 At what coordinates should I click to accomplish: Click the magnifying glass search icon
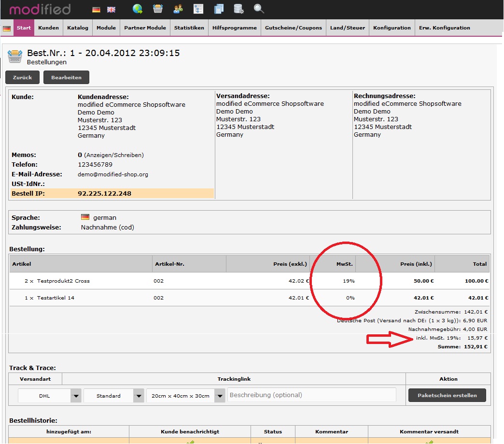click(x=259, y=9)
